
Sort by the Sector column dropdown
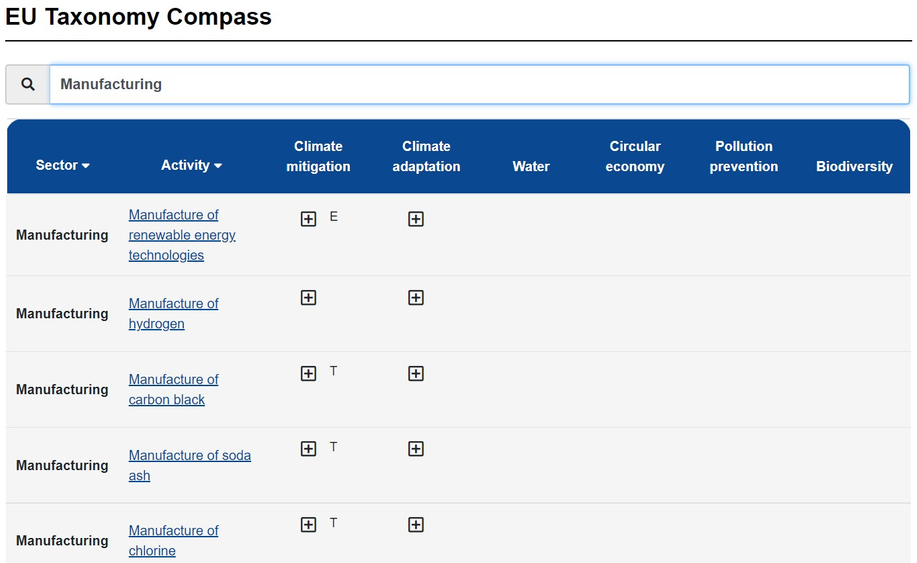(63, 165)
